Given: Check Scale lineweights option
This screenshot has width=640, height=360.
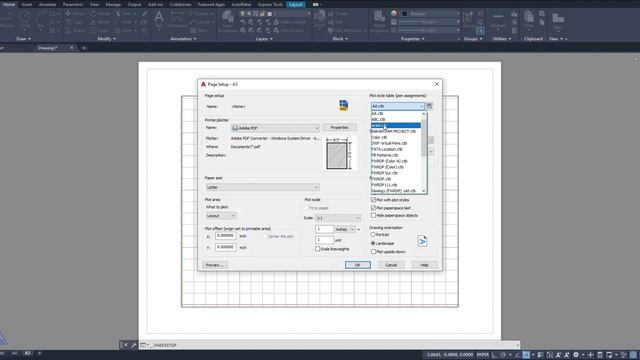Looking at the screenshot, I should click(x=318, y=249).
